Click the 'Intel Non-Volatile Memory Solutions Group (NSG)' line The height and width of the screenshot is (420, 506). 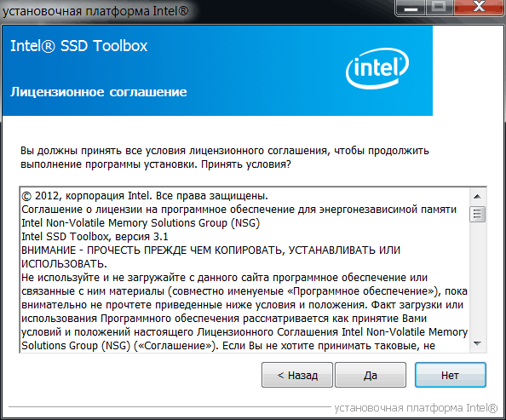coord(141,223)
